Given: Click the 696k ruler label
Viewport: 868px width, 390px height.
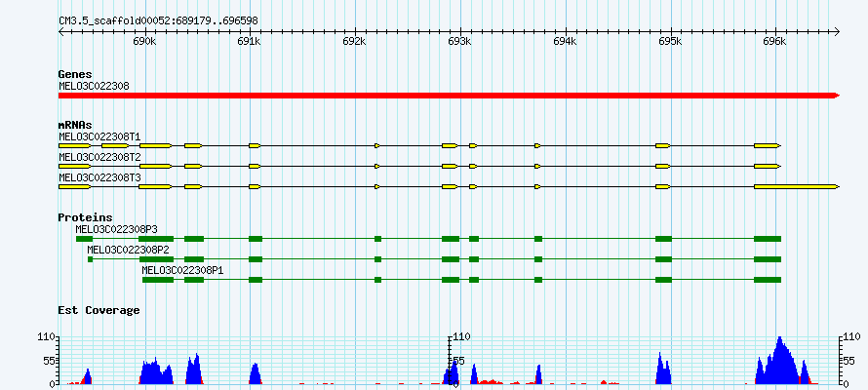Looking at the screenshot, I should coord(774,42).
